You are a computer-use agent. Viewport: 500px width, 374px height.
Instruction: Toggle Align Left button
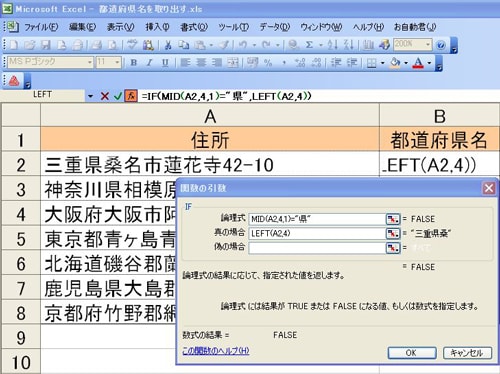(185, 62)
